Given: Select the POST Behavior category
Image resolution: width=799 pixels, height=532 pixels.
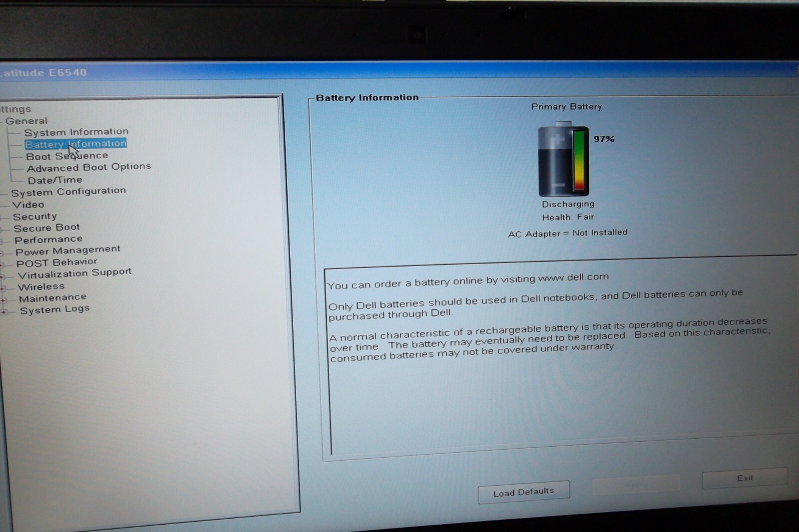Looking at the screenshot, I should coord(57,263).
